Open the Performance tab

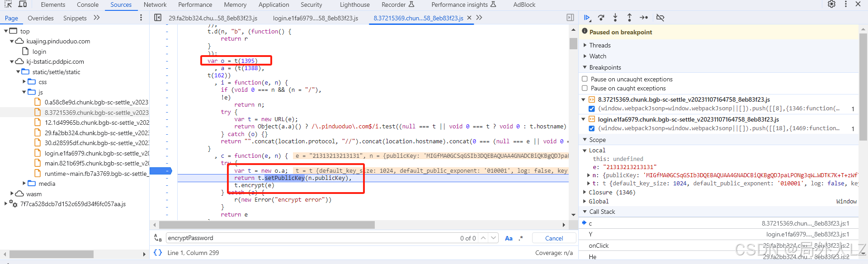pyautogui.click(x=195, y=5)
